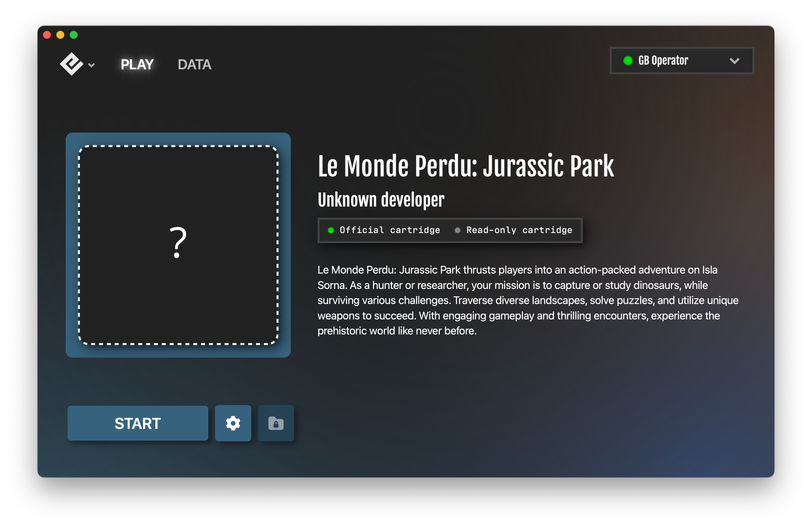Click the game title Le Monde Perdu
812x527 pixels.
466,166
